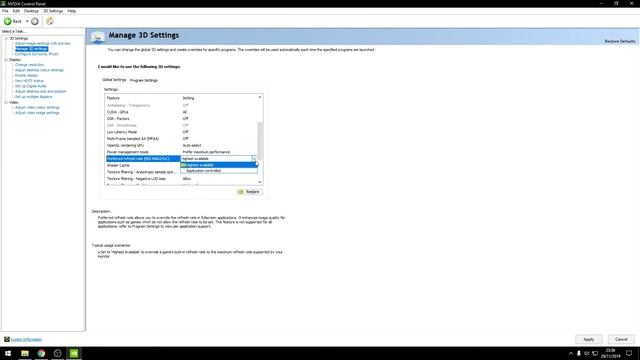Select the Multi-Frame Sampled AA (MFAA) row
Viewport: 640px width, 360px height.
click(x=182, y=139)
